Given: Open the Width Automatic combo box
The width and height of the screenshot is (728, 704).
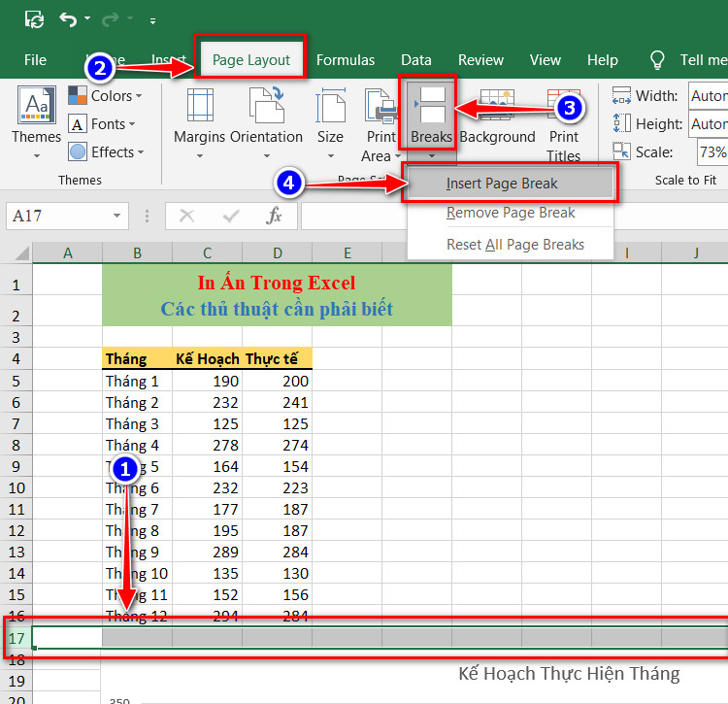Looking at the screenshot, I should coord(708,96).
